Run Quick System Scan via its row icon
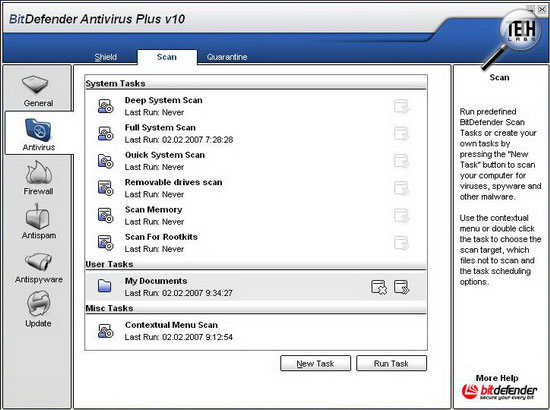Screen dimensions: 550x410 [x=401, y=161]
